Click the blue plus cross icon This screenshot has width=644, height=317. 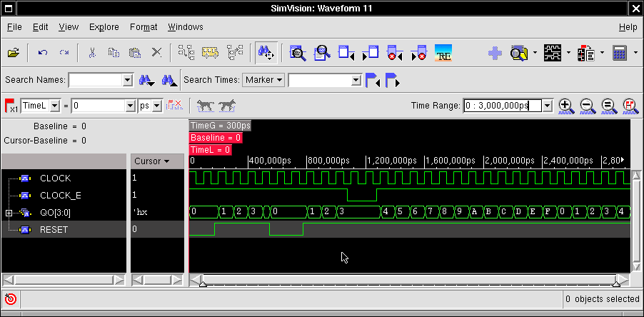point(495,53)
